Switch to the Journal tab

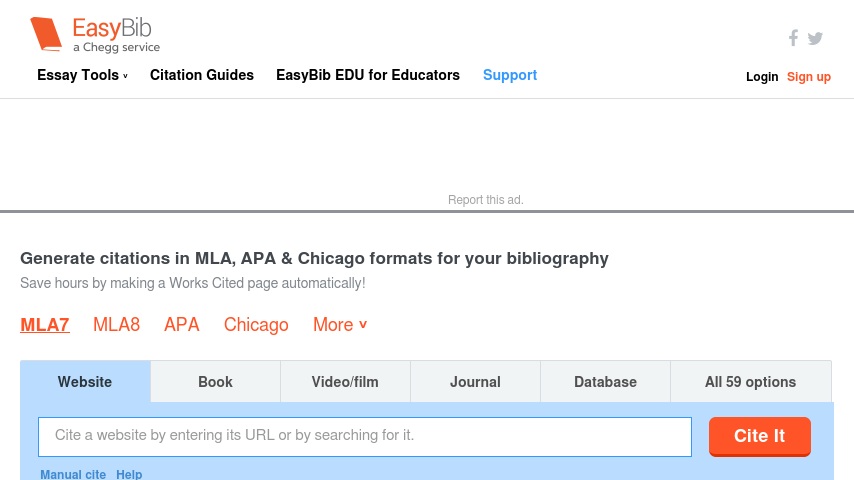(475, 381)
